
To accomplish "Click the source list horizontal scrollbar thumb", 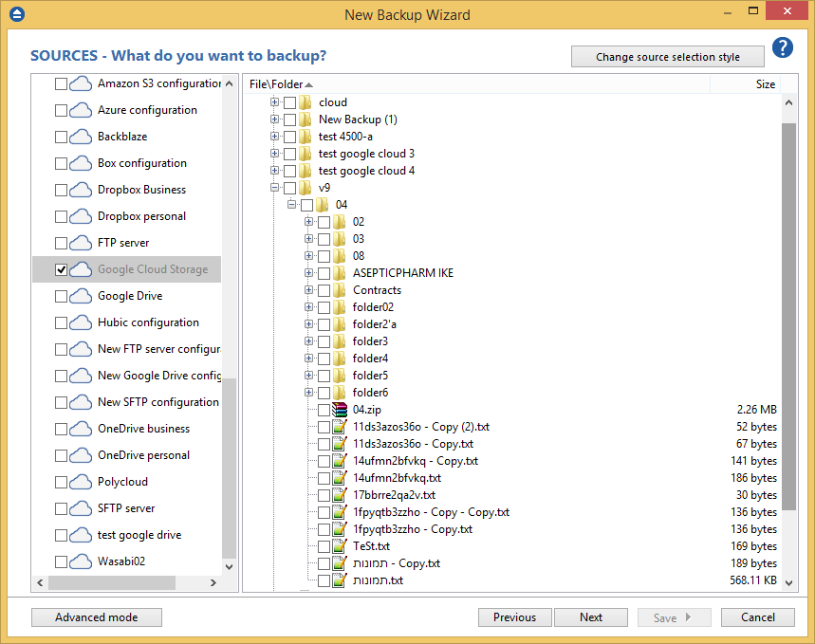I will (112, 583).
